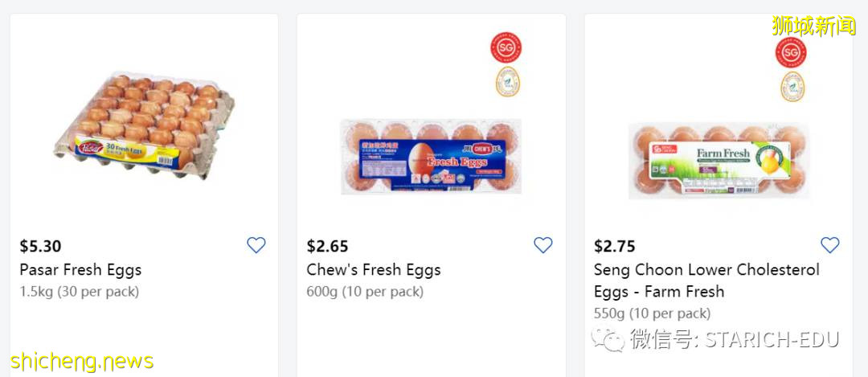This screenshot has height=377, width=868.
Task: Click red SG badge on Seng Choon eggs
Action: point(791,51)
